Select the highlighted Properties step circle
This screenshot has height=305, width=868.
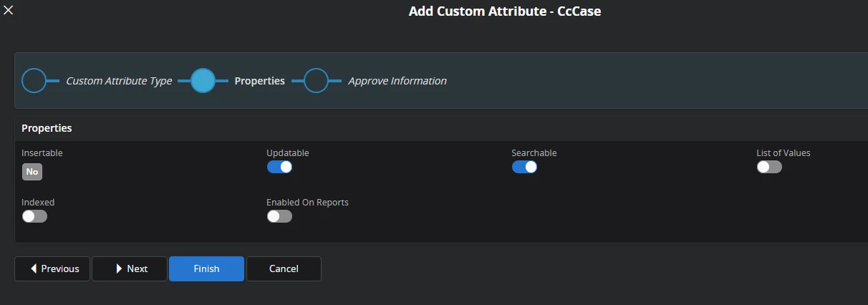pyautogui.click(x=203, y=81)
